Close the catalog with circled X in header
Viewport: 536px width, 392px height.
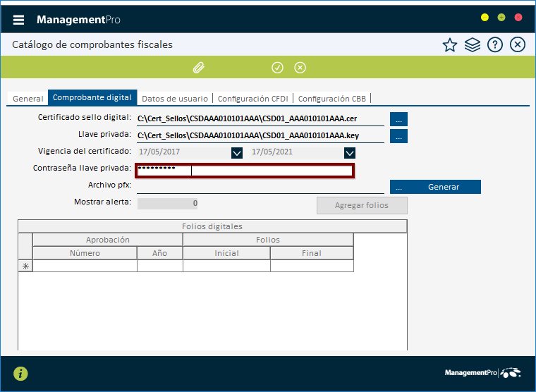coord(518,45)
